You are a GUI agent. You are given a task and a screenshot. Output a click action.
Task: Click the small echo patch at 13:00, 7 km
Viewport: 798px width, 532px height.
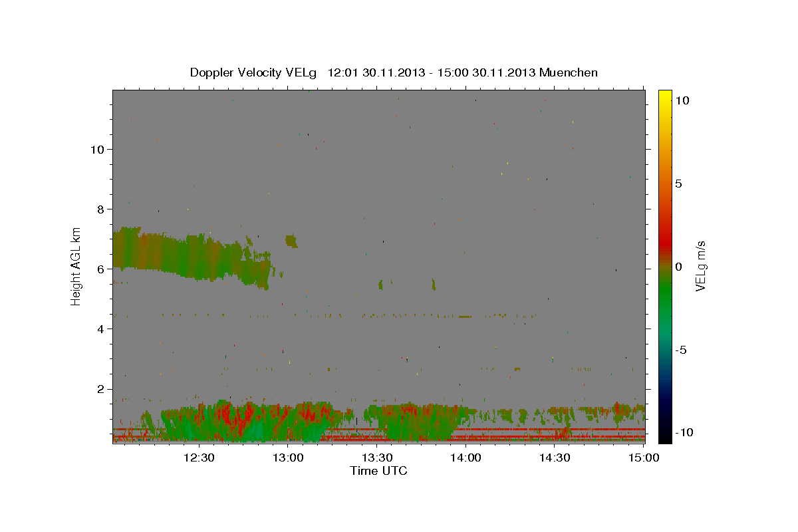pyautogui.click(x=291, y=240)
